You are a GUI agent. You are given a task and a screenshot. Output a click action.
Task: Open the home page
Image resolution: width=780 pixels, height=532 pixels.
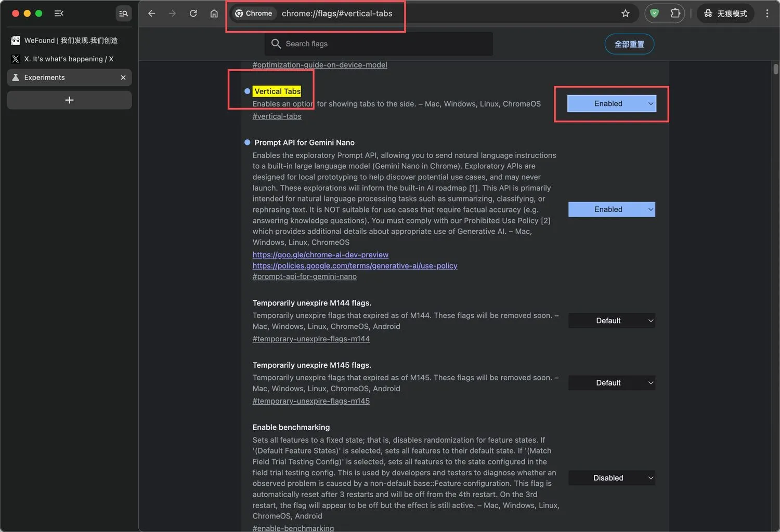click(x=214, y=14)
